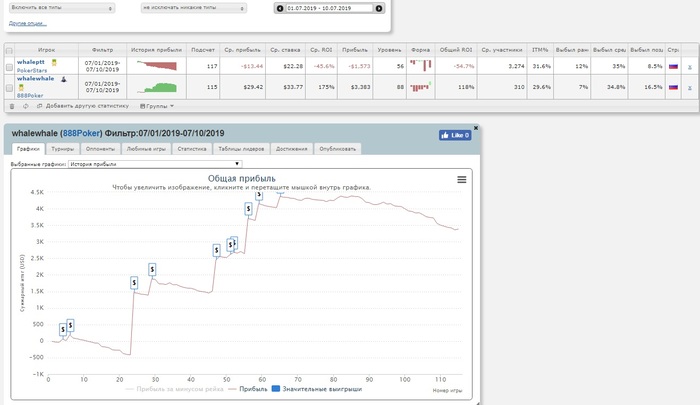Image resolution: width=700 pixels, height=405 pixels.
Task: Click the $ win marker near game 47
Action: pos(217,251)
